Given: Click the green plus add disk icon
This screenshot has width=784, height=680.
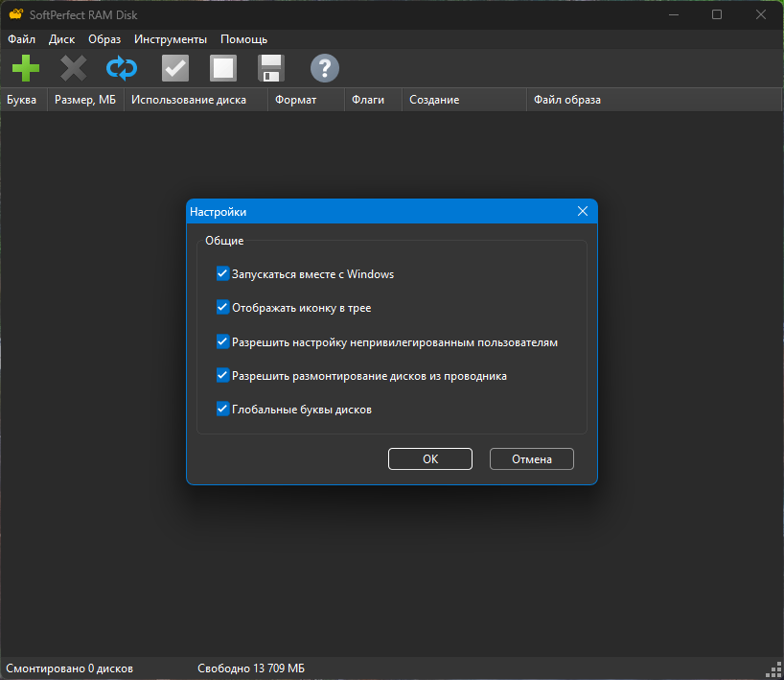Looking at the screenshot, I should [x=26, y=68].
